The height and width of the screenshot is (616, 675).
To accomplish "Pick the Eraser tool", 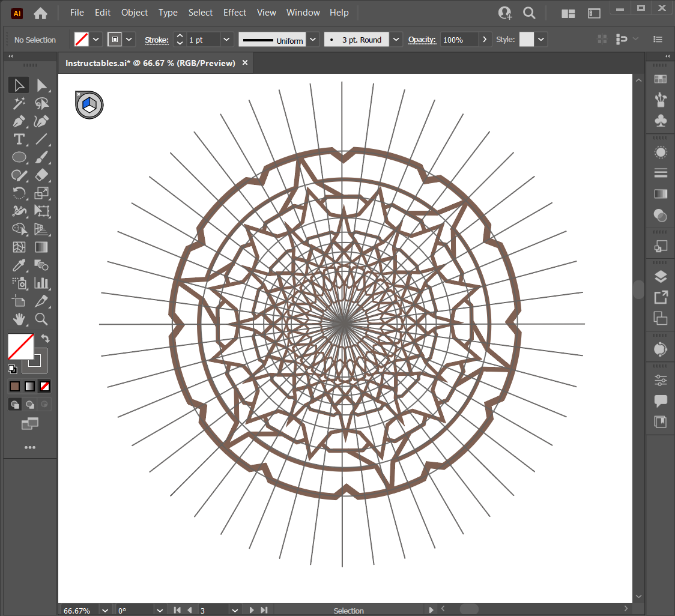I will pos(41,175).
